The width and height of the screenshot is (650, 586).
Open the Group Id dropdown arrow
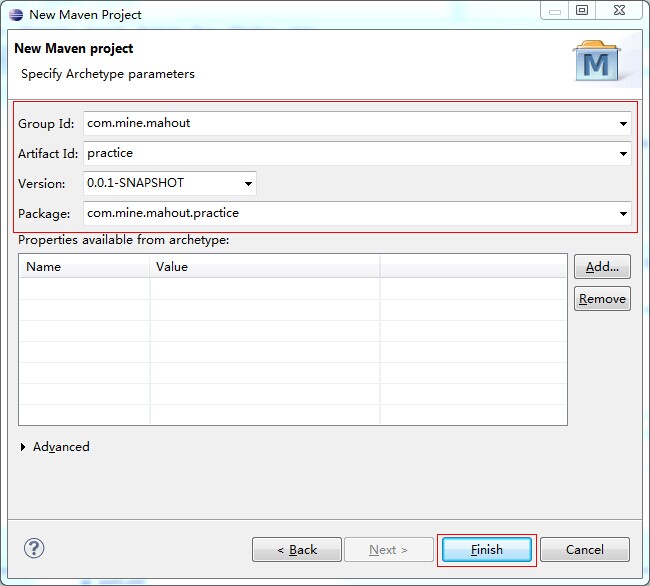(x=623, y=123)
